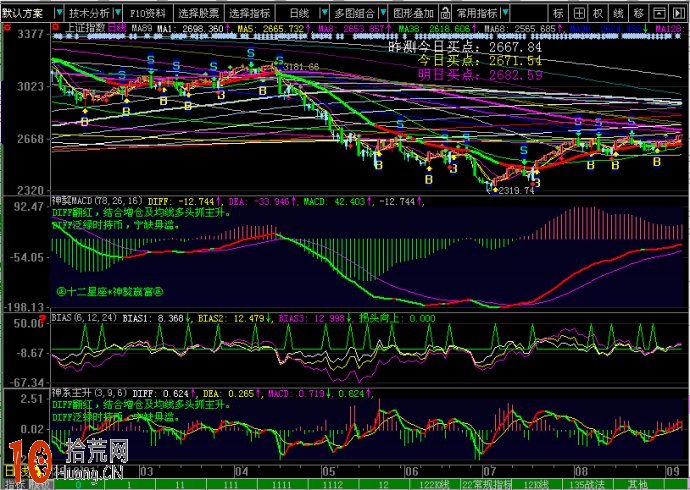Click the 2319.74 low point marker

(x=516, y=190)
